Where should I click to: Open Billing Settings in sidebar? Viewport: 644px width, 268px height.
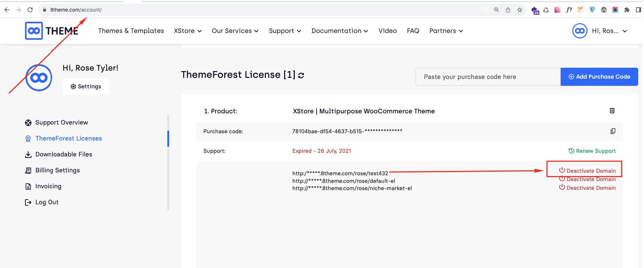coord(53,170)
